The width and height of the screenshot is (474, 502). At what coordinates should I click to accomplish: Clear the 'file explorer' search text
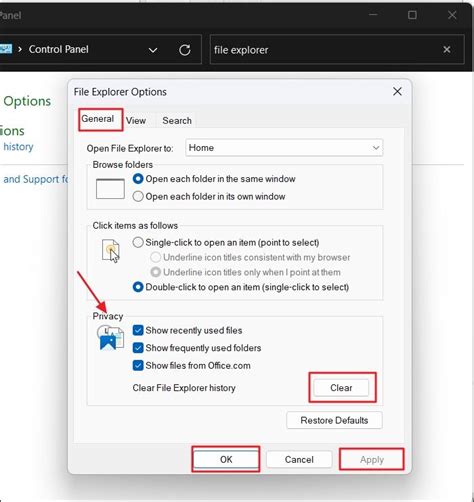[447, 50]
